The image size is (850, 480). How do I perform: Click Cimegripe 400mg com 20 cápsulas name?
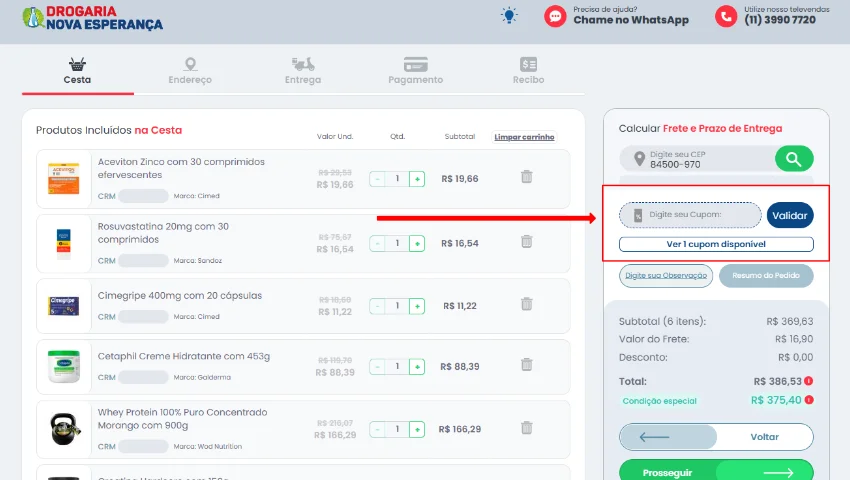click(179, 296)
